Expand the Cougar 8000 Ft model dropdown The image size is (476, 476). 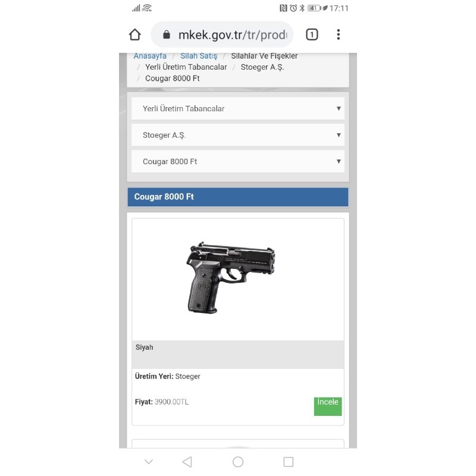[x=238, y=161]
